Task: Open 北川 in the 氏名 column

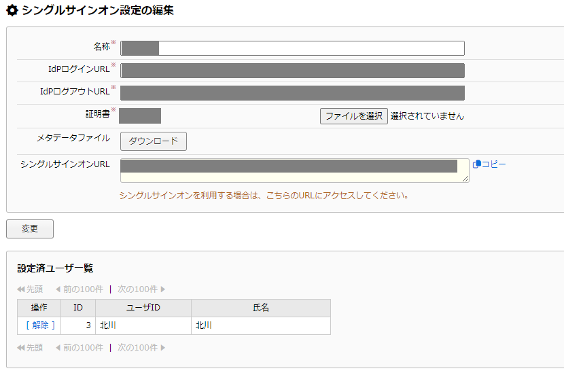Action: pyautogui.click(x=204, y=325)
